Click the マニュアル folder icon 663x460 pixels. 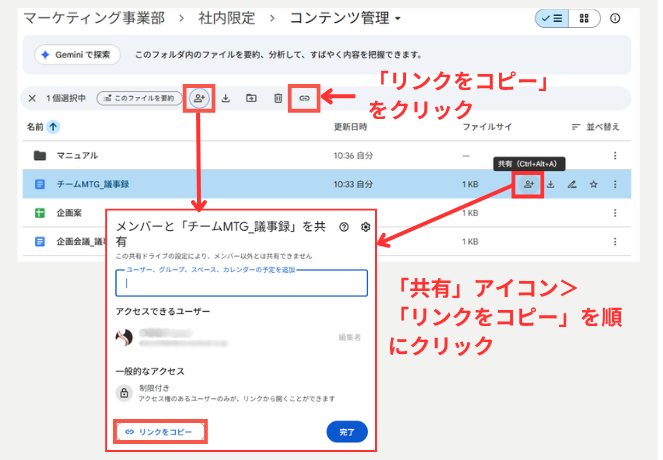click(x=40, y=156)
